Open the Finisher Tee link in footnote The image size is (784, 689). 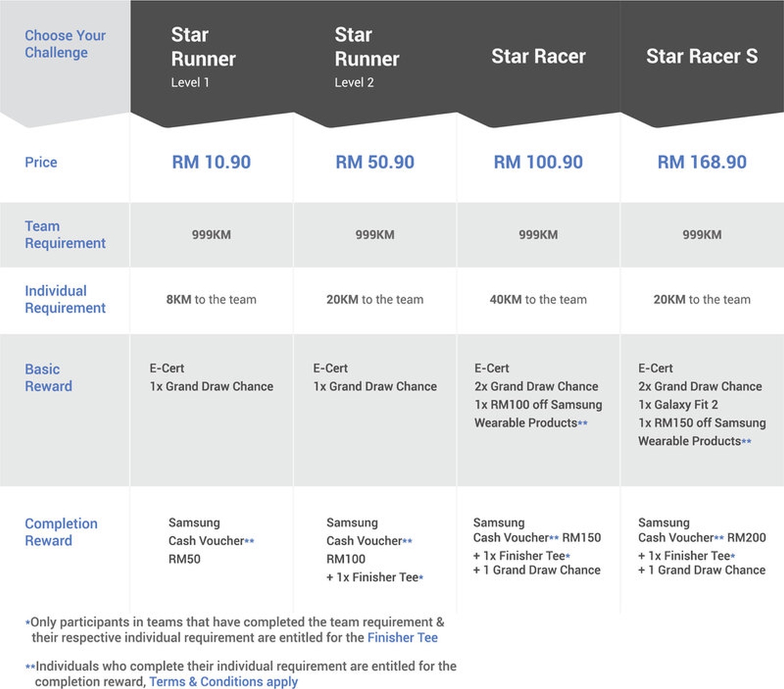click(402, 637)
